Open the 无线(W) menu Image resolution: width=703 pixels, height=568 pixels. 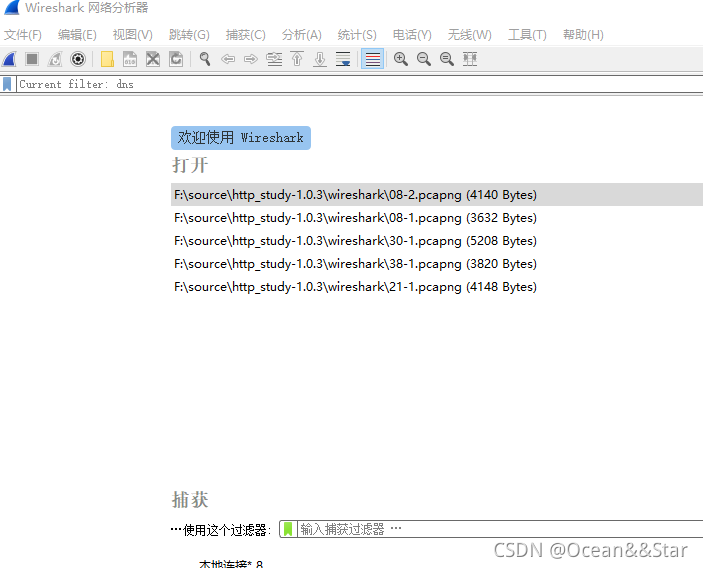[x=469, y=35]
